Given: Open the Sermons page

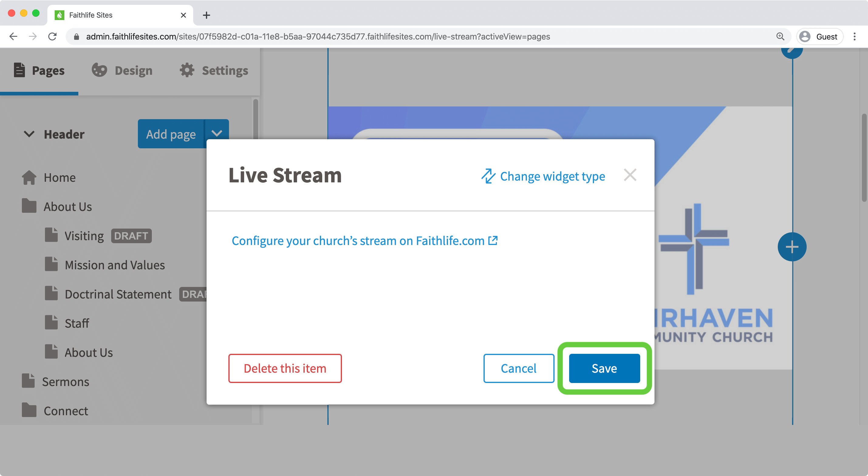Looking at the screenshot, I should 65,381.
